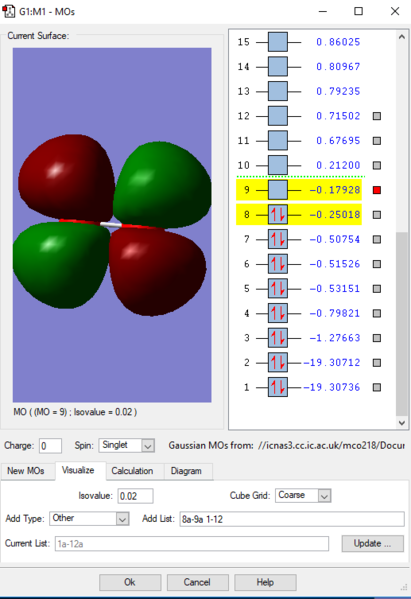Image resolution: width=411 pixels, height=599 pixels.
Task: Toggle surface marker for MO 8
Action: tap(377, 215)
